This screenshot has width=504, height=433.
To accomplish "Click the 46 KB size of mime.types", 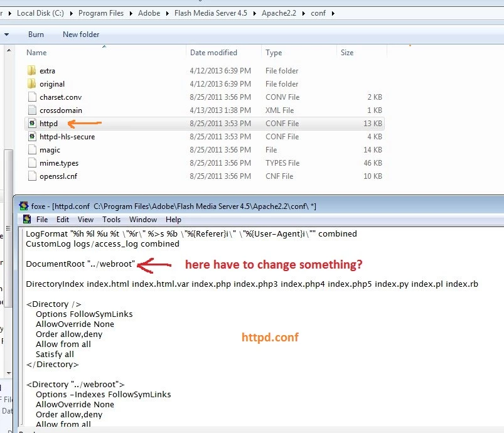I will (373, 163).
